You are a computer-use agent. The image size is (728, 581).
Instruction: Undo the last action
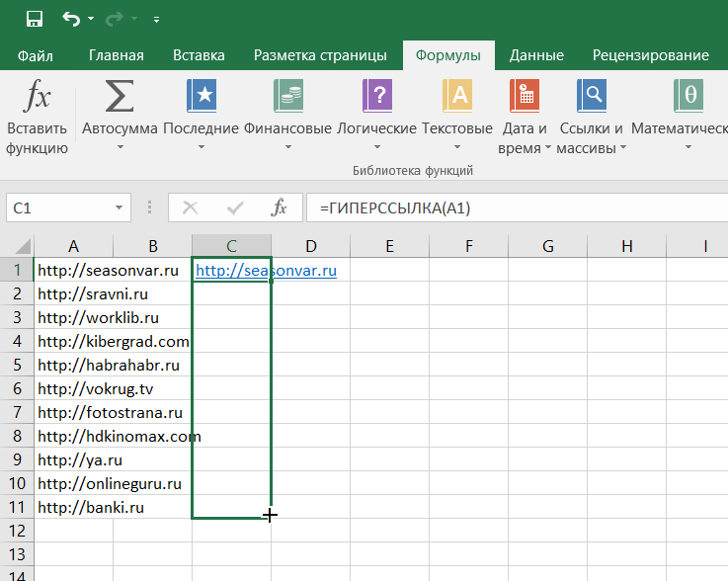(x=71, y=19)
